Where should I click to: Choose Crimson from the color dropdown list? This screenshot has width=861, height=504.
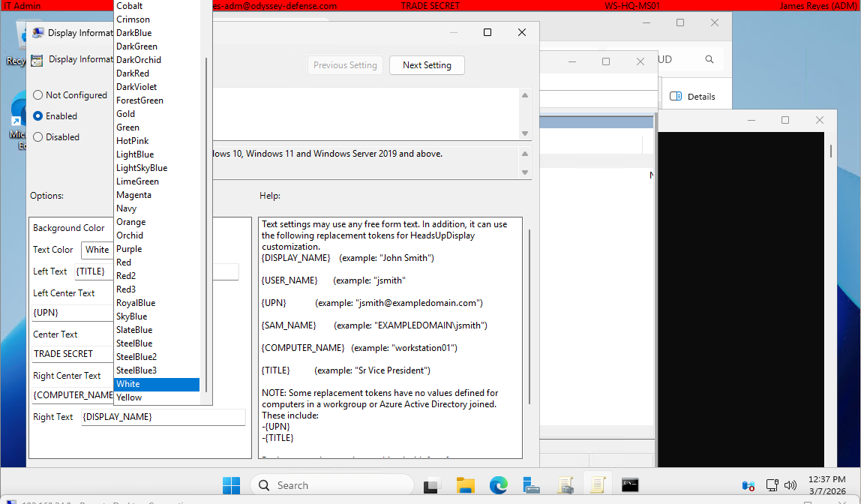click(132, 19)
